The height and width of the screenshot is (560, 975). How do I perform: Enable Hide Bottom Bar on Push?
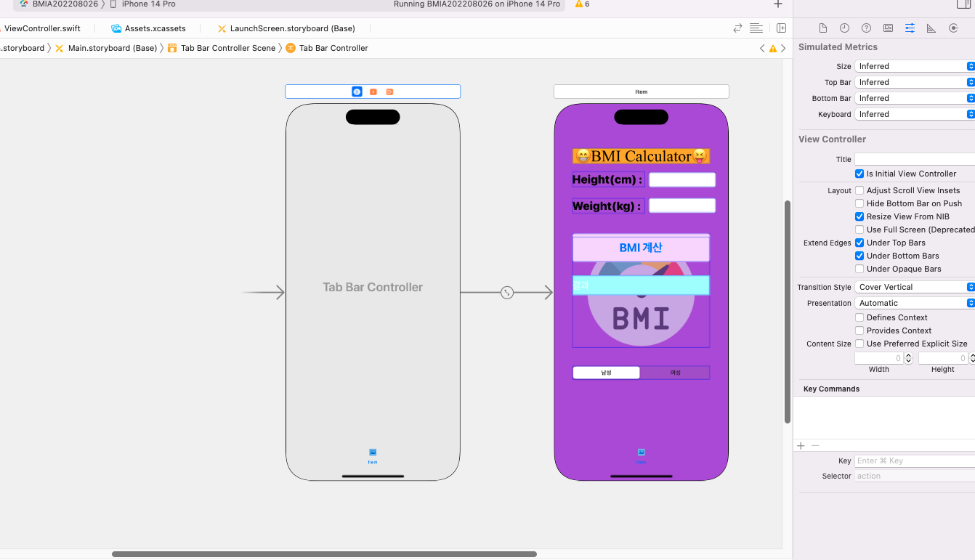tap(859, 203)
